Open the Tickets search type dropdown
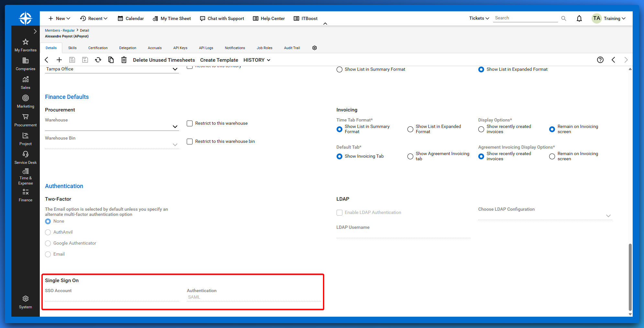Screen dimensions: 644x328 pos(479,18)
